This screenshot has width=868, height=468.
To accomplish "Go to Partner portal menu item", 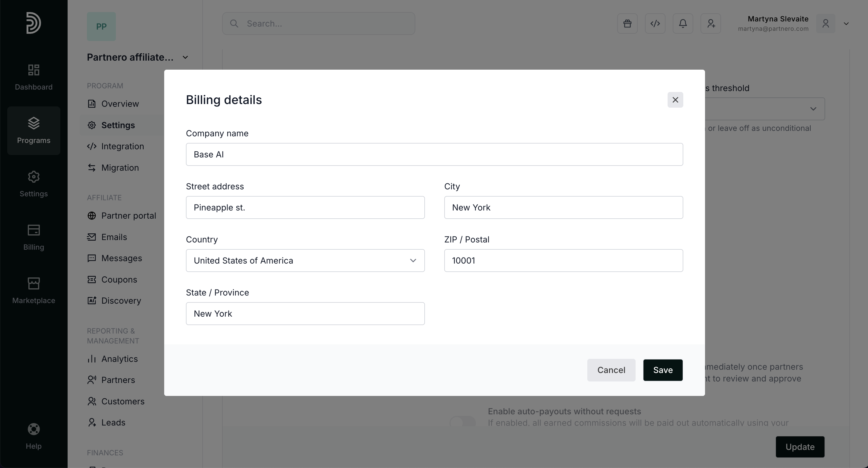I will (x=128, y=216).
